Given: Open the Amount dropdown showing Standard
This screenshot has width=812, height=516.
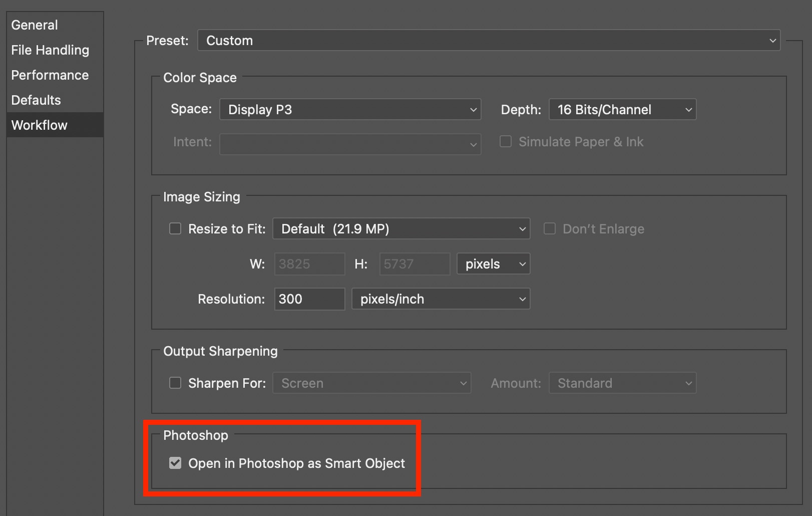Looking at the screenshot, I should [622, 383].
